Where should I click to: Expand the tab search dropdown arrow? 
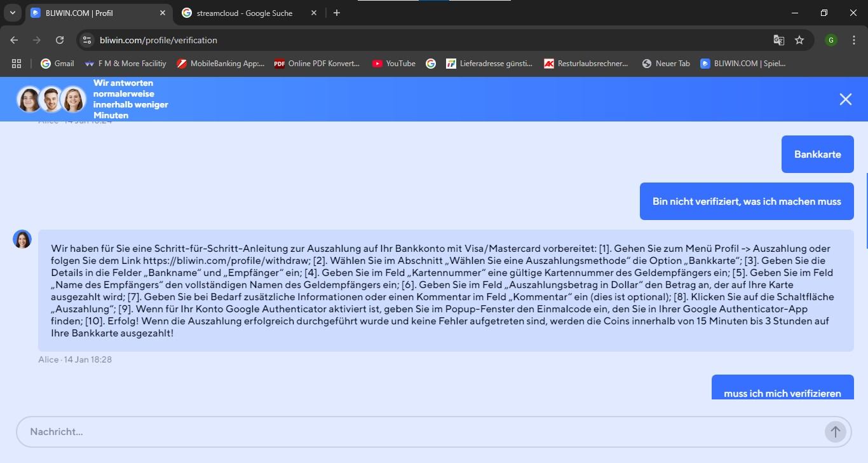pyautogui.click(x=12, y=13)
